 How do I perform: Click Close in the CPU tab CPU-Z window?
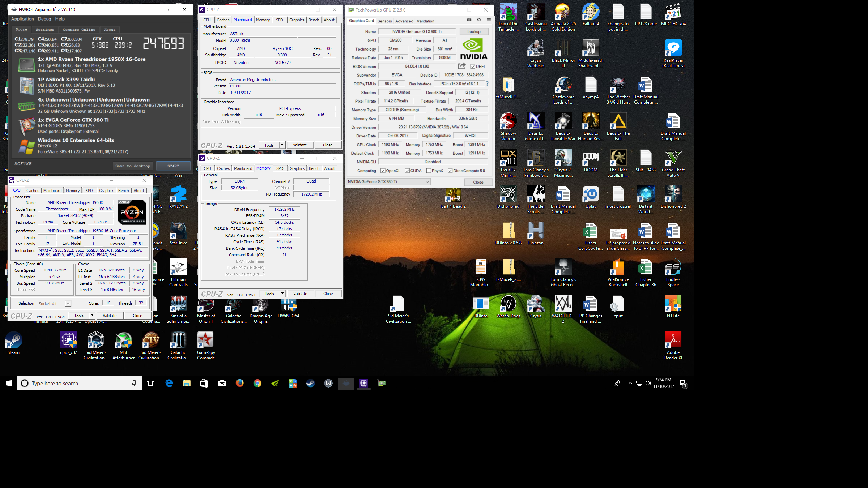[x=137, y=316]
